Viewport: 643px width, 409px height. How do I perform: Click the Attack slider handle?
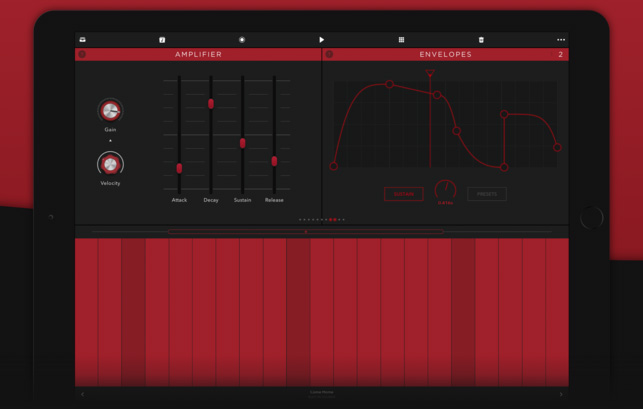pos(179,168)
